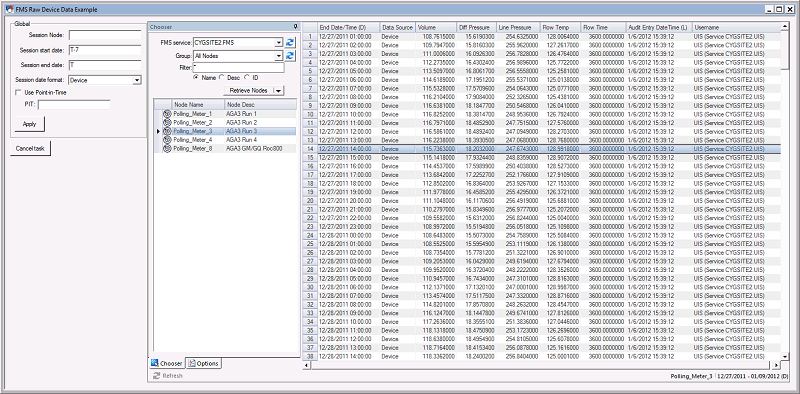The height and width of the screenshot is (394, 800).
Task: Select the Desc filter radio button
Action: click(221, 78)
